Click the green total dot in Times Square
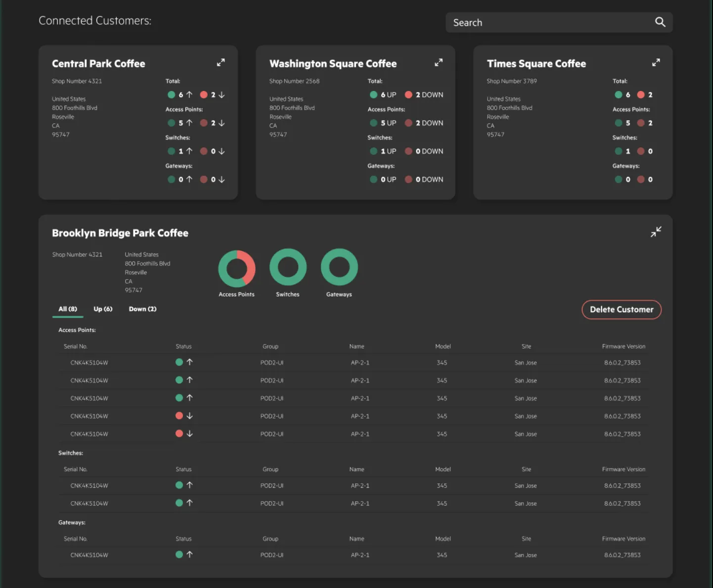The width and height of the screenshot is (713, 588). pos(619,95)
